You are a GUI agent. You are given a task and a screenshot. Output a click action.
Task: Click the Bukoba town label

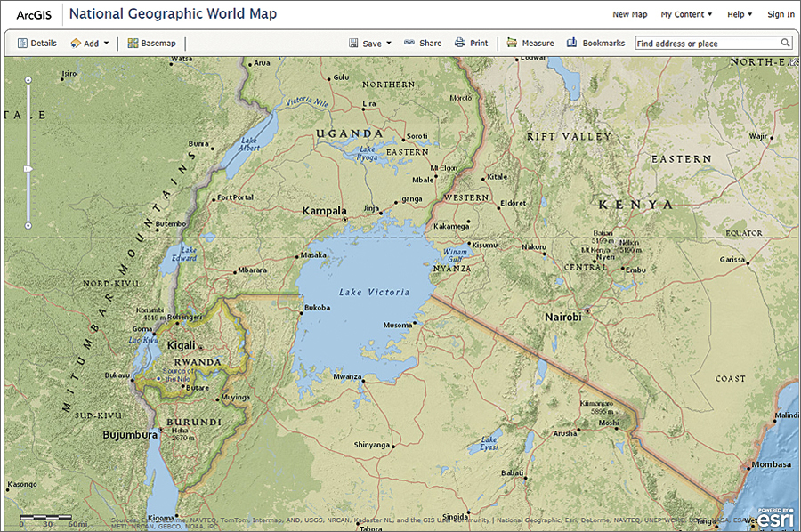tap(317, 308)
